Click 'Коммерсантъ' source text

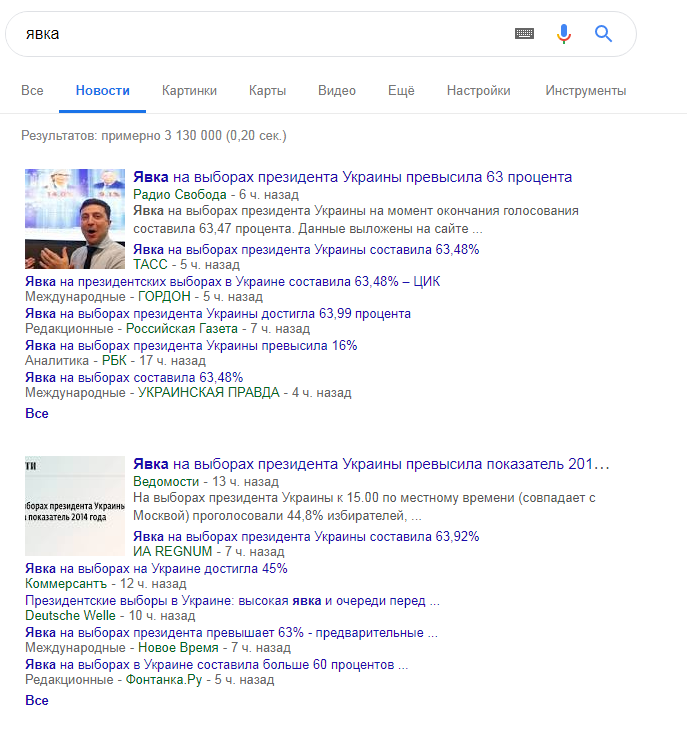pos(66,584)
